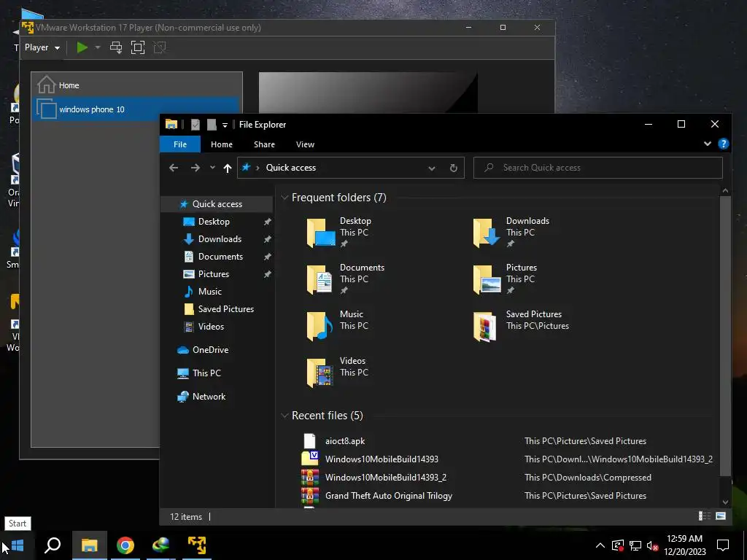Open File Explorer help question mark icon

[723, 144]
